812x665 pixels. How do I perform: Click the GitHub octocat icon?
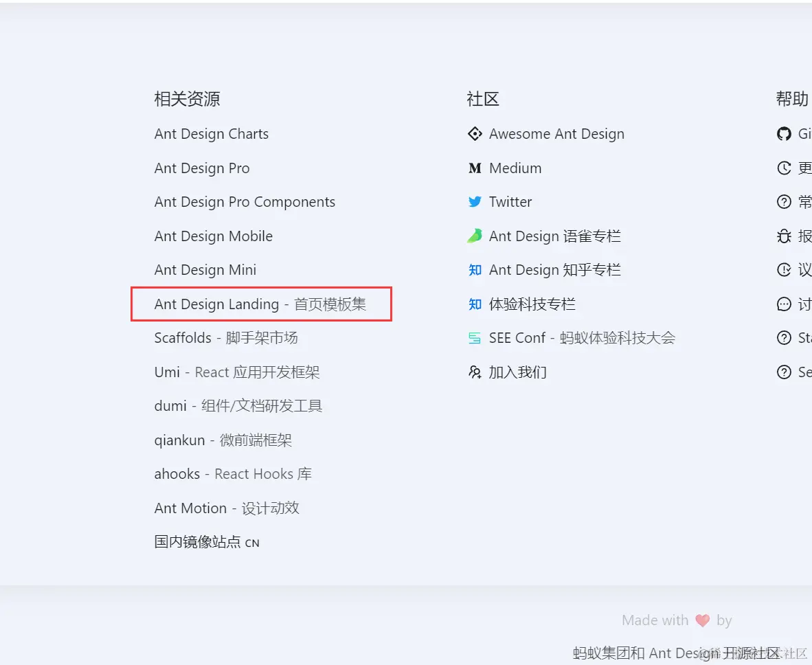pos(784,134)
